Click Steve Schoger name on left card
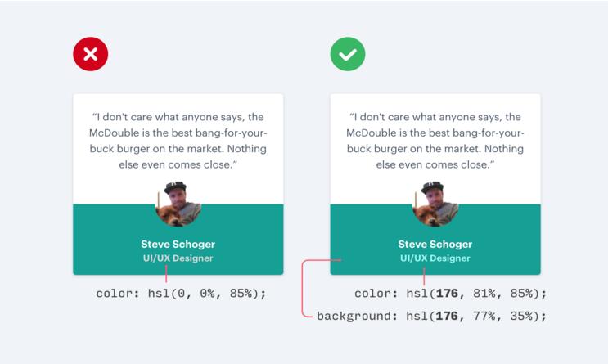This screenshot has width=608, height=364. click(178, 244)
